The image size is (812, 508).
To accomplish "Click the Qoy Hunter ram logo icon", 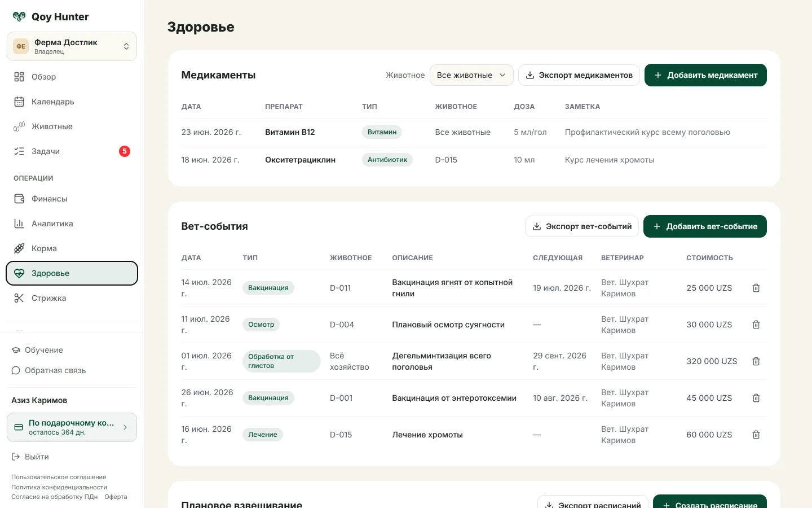I will pos(19,17).
